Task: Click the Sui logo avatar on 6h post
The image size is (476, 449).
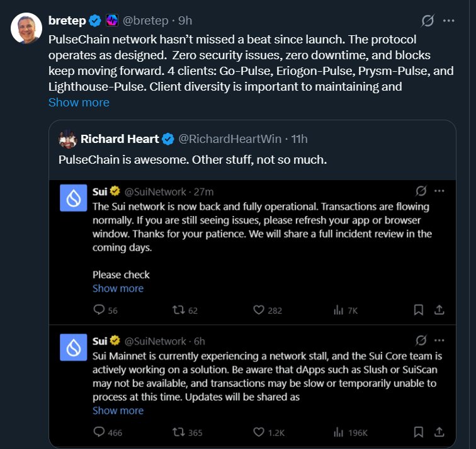Action: click(72, 347)
